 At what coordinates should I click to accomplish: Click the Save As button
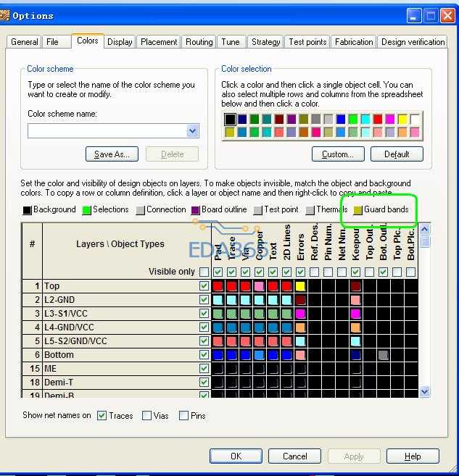[112, 154]
